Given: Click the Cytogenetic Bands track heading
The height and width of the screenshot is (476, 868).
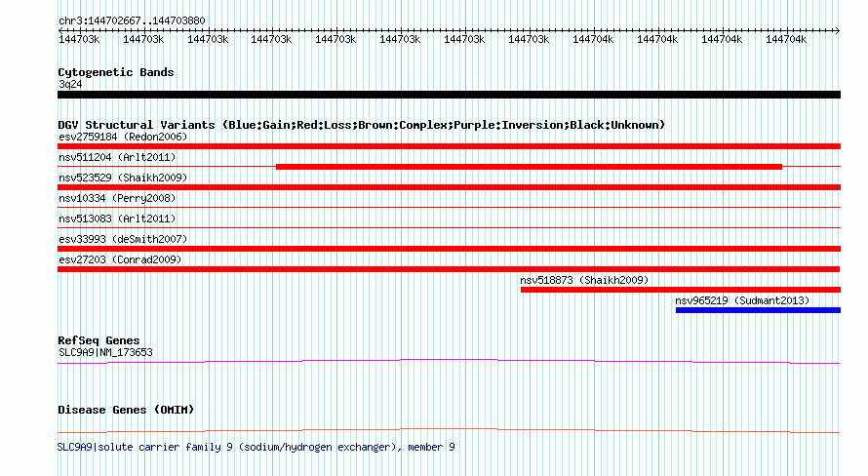Looking at the screenshot, I should pyautogui.click(x=116, y=72).
